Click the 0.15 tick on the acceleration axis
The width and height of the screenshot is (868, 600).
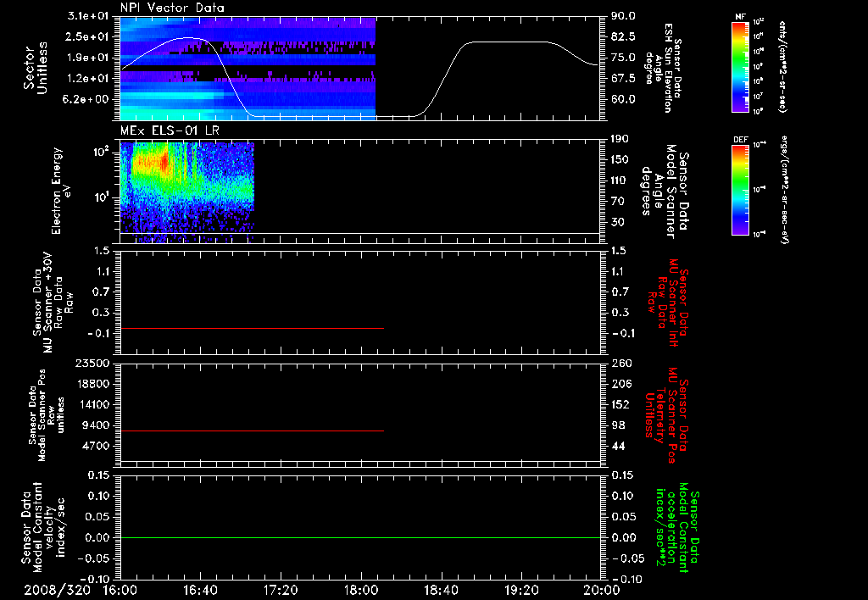pyautogui.click(x=623, y=475)
